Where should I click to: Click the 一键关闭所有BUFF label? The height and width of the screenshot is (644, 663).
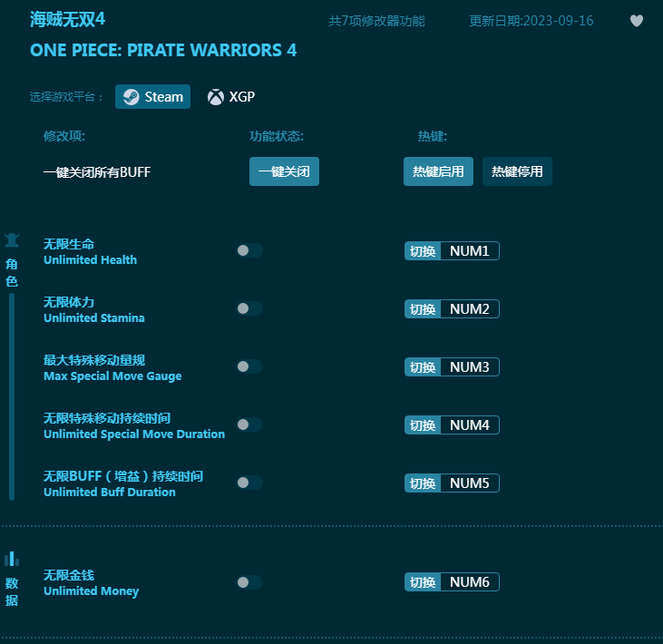click(x=97, y=171)
